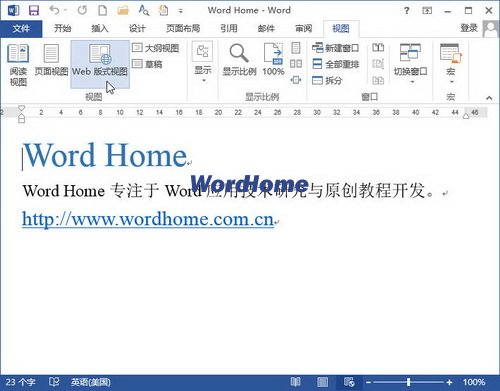Click the right indent marker on ruler
Screen dimensions: 500x391
tap(466, 116)
